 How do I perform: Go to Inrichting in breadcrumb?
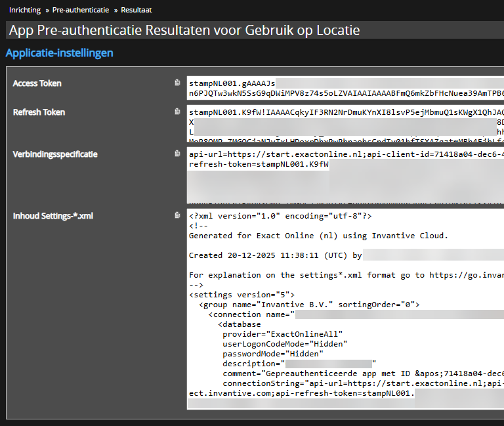click(24, 11)
